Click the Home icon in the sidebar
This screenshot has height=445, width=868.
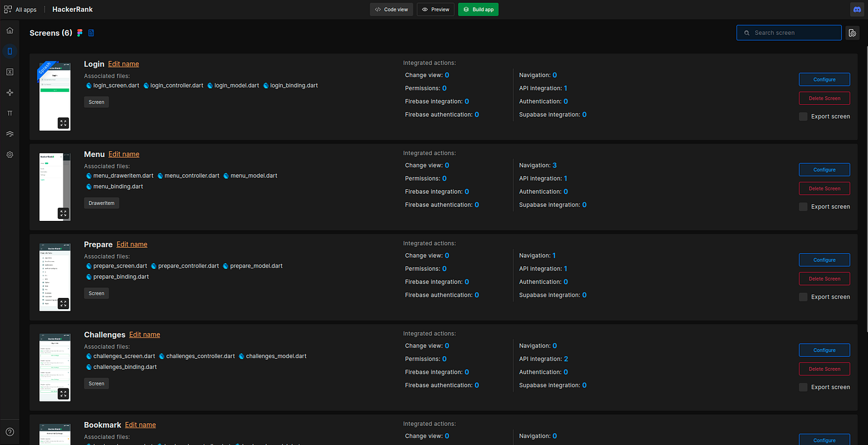click(x=9, y=30)
